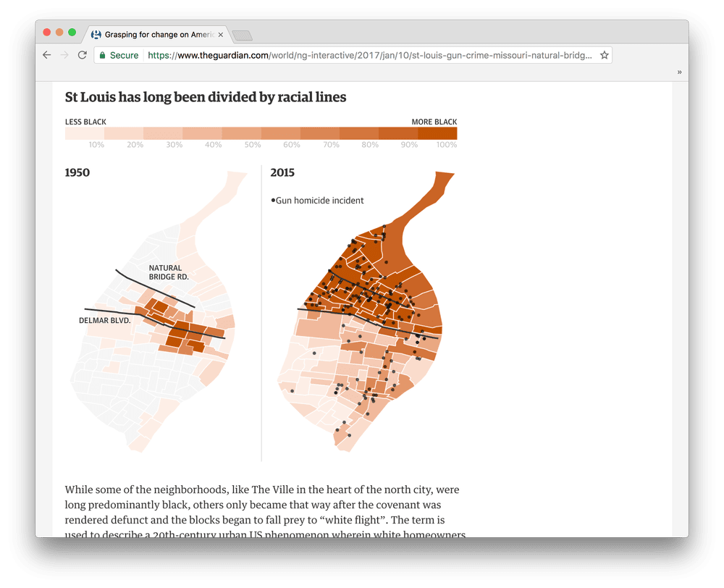The image size is (724, 588).
Task: Click the green maximize window button
Action: pyautogui.click(x=72, y=33)
